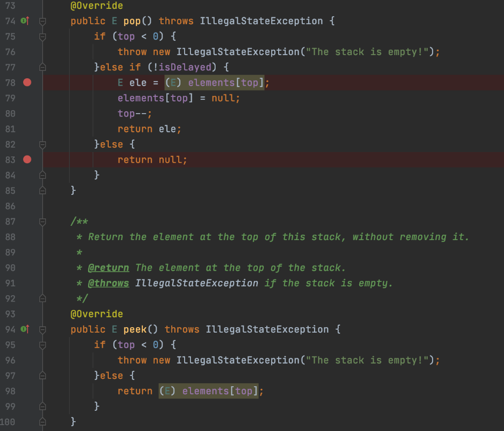Click the red breakpoint icon on line 83
The width and height of the screenshot is (504, 431).
27,159
